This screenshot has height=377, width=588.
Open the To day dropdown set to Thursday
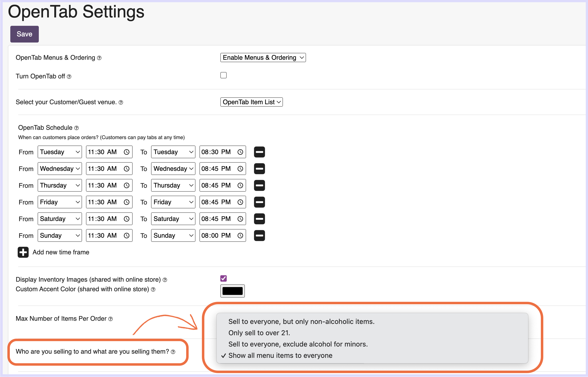[173, 185]
